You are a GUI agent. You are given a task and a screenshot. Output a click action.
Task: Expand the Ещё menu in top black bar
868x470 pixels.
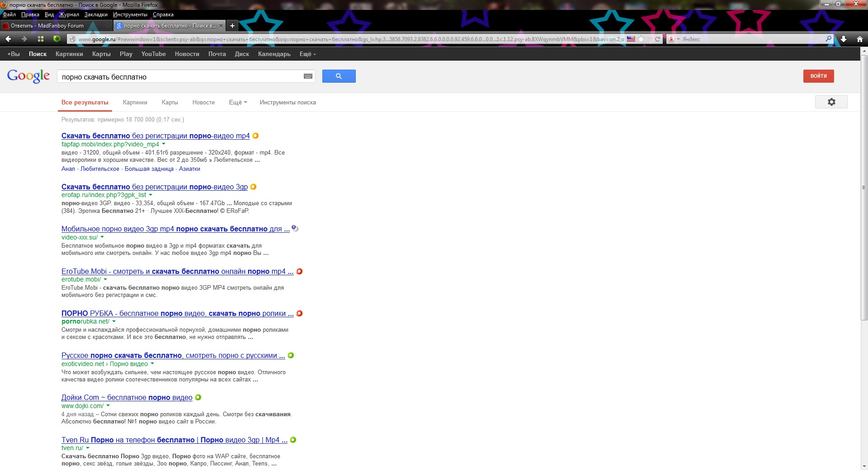point(307,54)
